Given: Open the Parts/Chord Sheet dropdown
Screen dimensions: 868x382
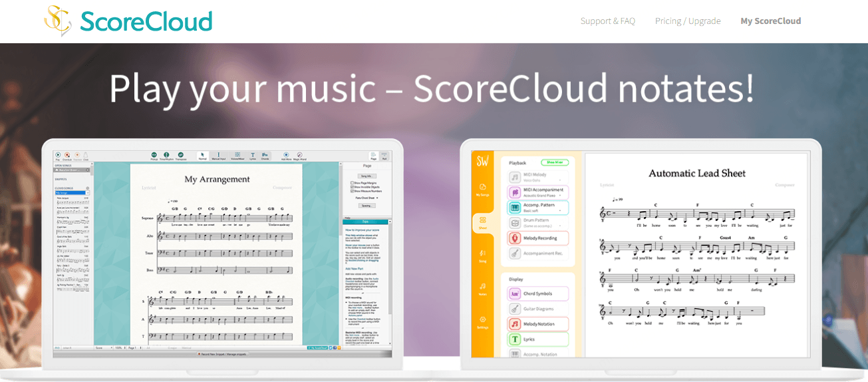Looking at the screenshot, I should pos(367,198).
